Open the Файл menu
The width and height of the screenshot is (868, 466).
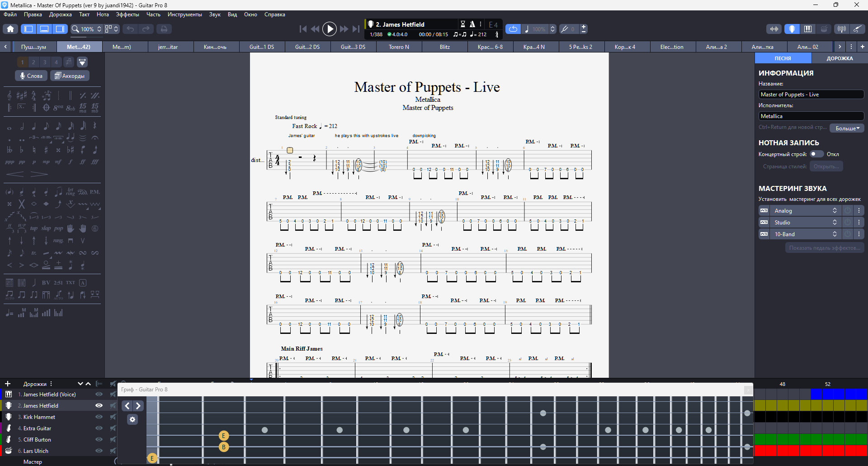click(10, 14)
